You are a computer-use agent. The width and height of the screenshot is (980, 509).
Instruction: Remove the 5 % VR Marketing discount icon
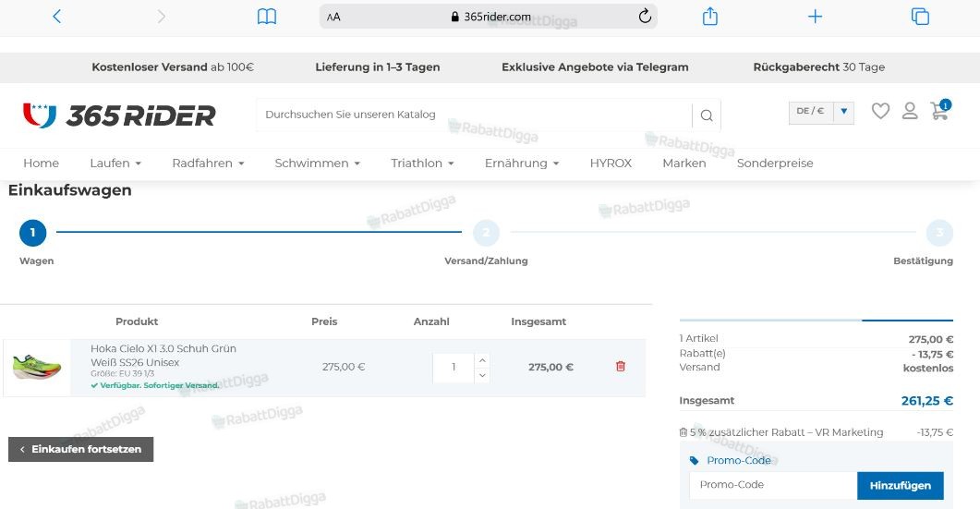[684, 432]
